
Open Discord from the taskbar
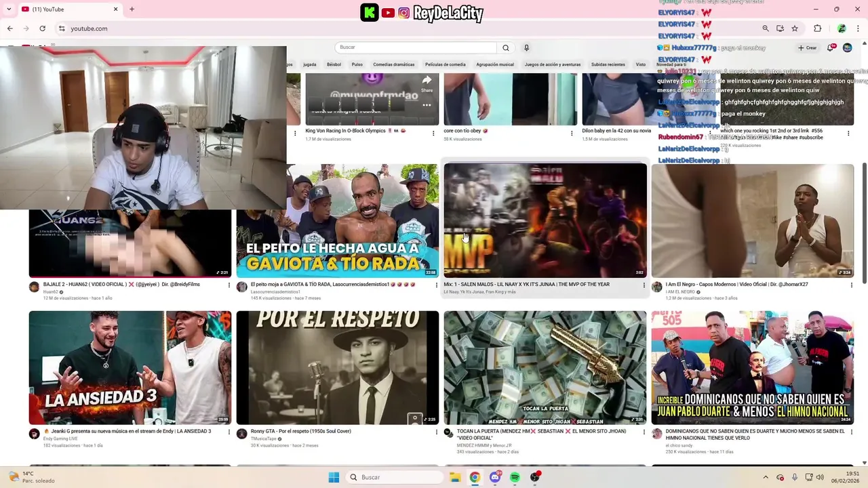[x=495, y=477]
